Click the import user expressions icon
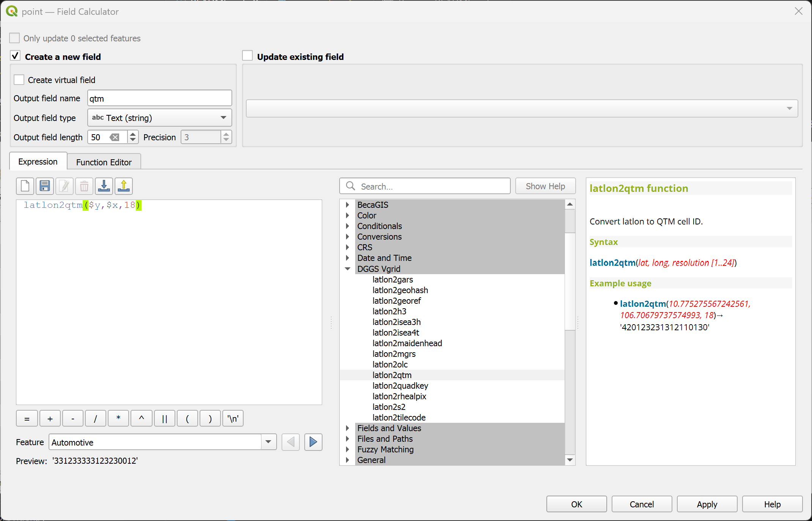Image resolution: width=812 pixels, height=521 pixels. pos(104,186)
